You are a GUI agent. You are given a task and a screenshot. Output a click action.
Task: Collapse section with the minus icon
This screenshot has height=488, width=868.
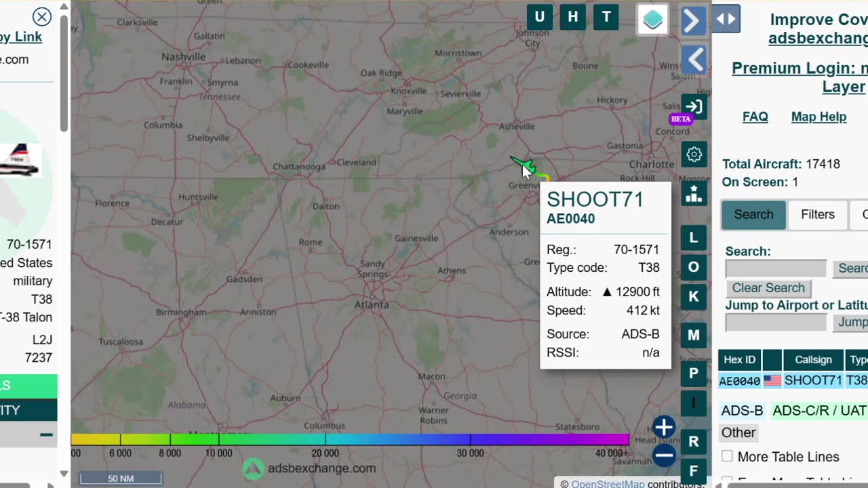46,435
